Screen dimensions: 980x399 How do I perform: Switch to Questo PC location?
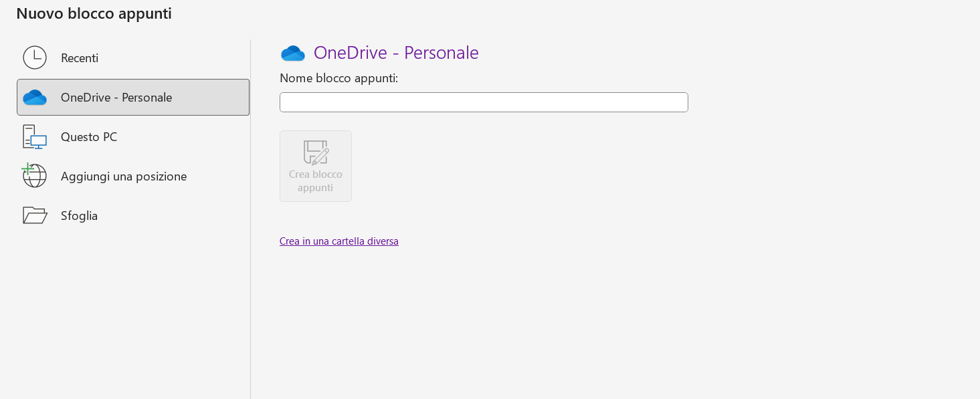(89, 136)
